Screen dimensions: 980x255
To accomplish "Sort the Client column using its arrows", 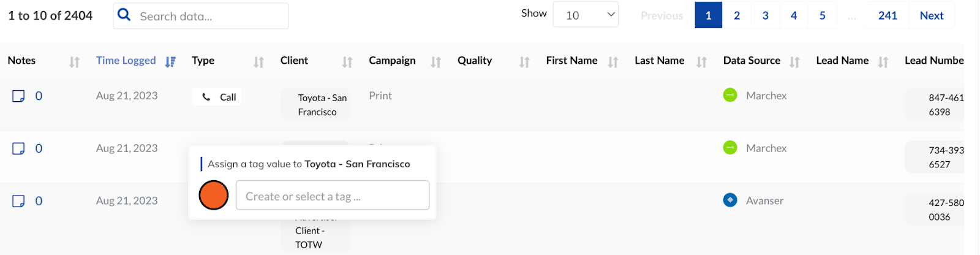I will click(347, 61).
